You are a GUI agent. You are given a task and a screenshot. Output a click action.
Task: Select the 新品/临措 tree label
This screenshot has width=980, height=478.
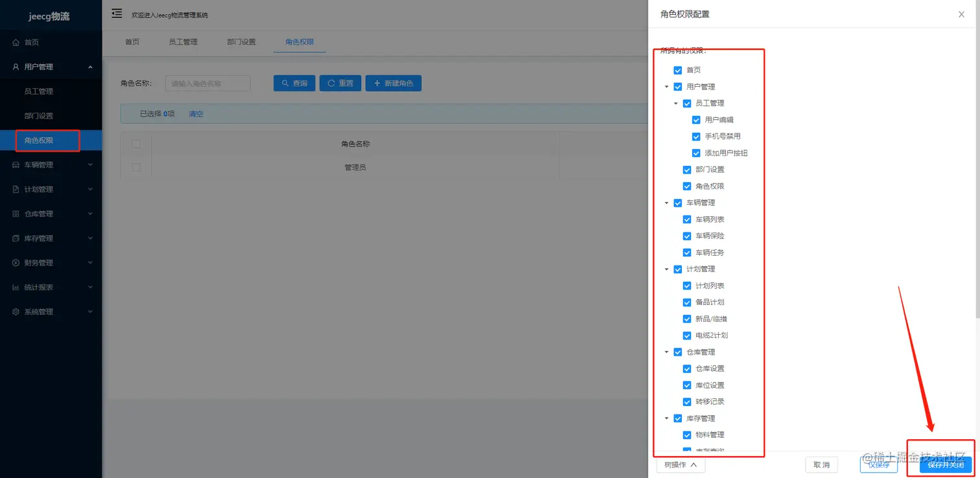tap(712, 319)
